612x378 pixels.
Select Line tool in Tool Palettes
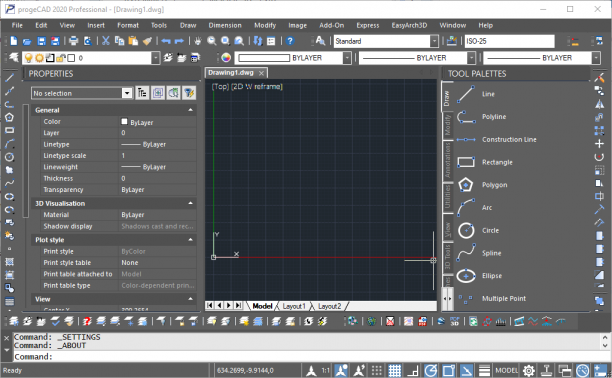pos(466,94)
